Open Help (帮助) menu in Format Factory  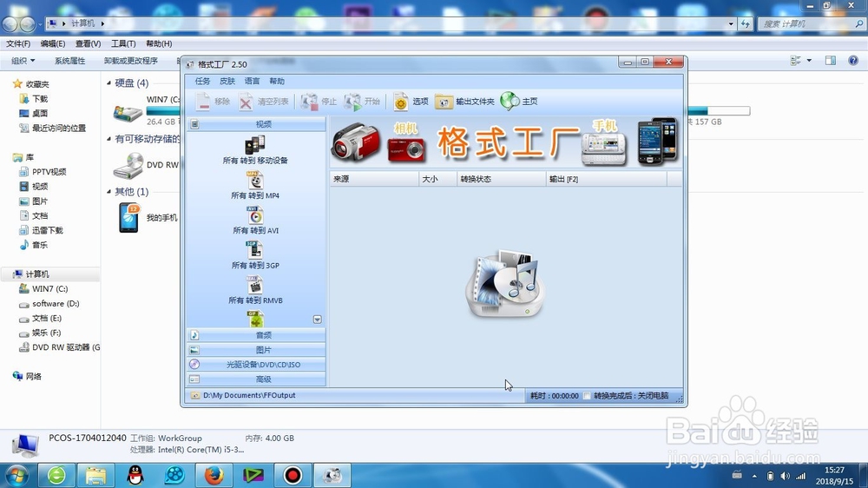pos(277,81)
